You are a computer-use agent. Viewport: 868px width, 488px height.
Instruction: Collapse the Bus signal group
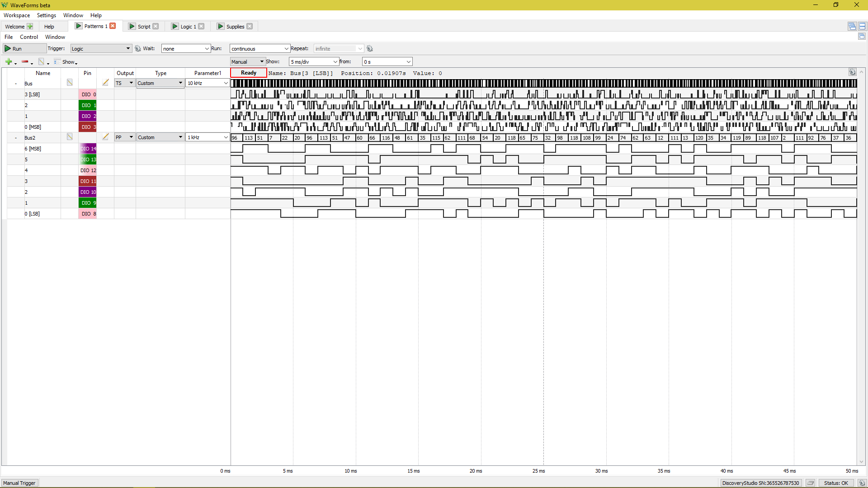pos(16,84)
